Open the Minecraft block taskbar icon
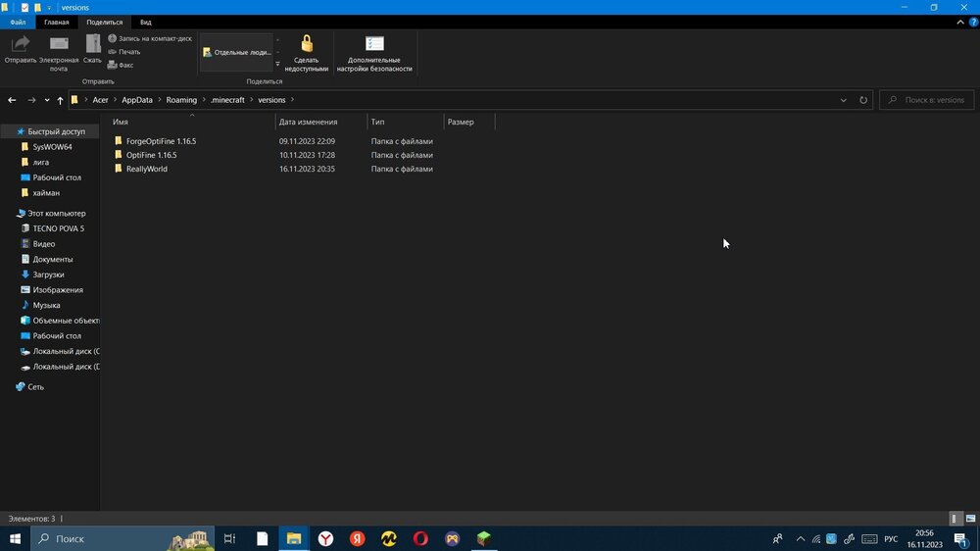 pos(484,538)
